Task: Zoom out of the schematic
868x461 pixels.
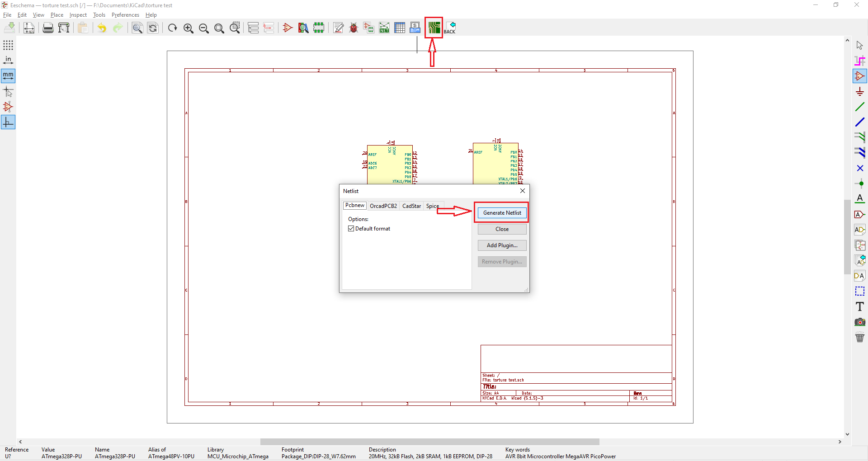Action: [204, 28]
